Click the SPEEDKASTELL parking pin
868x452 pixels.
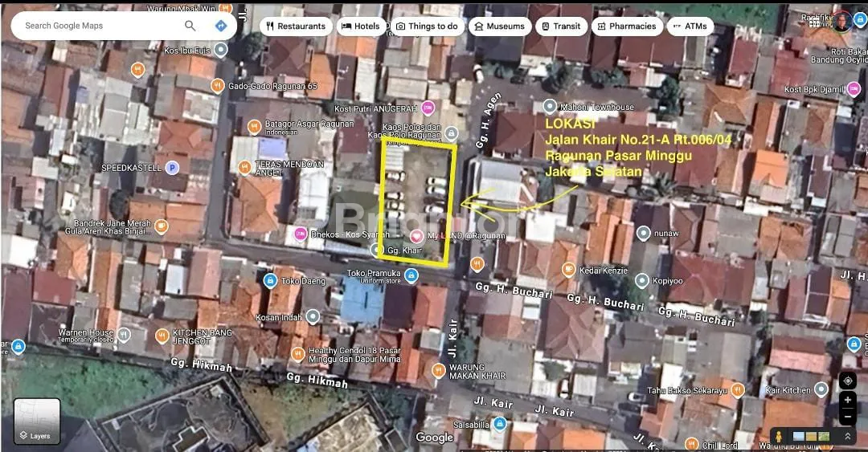(171, 168)
